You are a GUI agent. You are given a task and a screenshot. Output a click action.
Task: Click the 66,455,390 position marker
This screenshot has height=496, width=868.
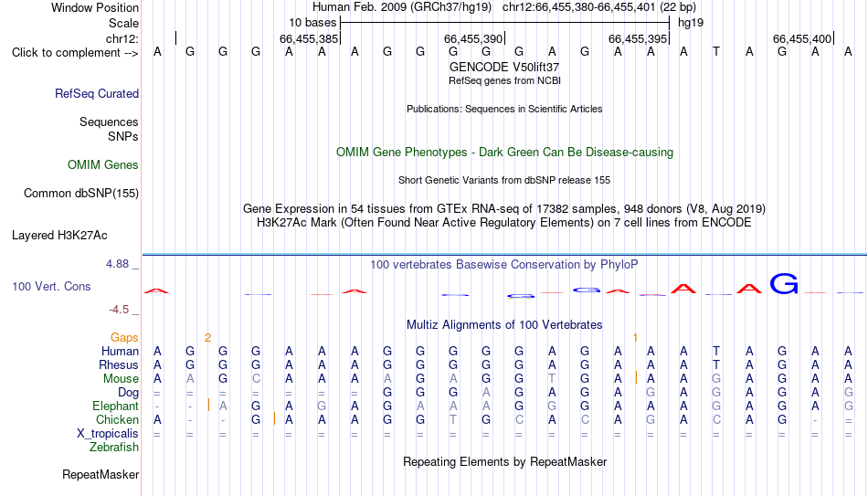[x=473, y=38]
